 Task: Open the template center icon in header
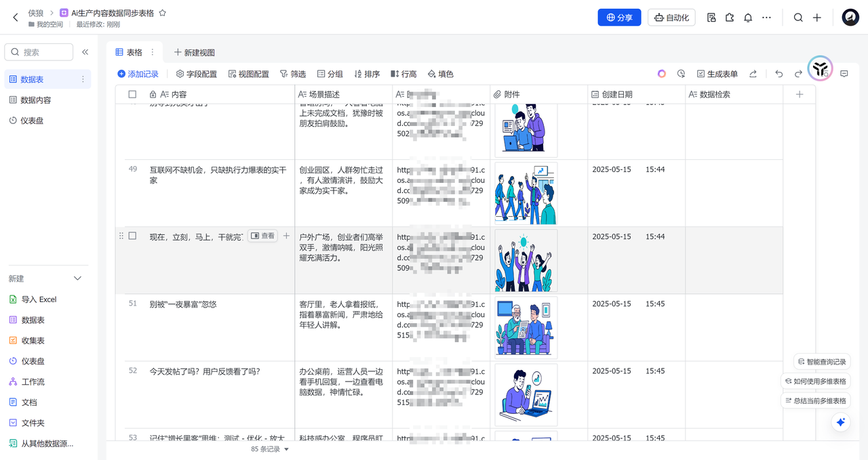711,18
